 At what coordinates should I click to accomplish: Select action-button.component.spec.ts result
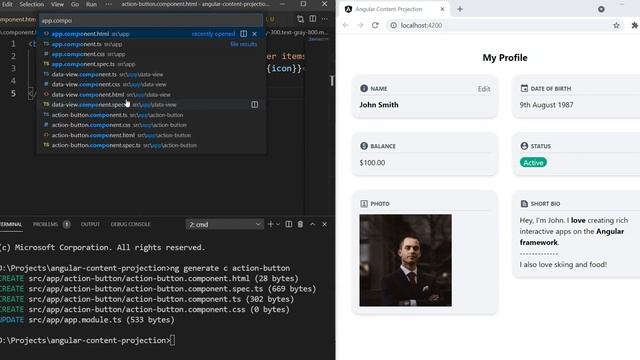point(151,145)
